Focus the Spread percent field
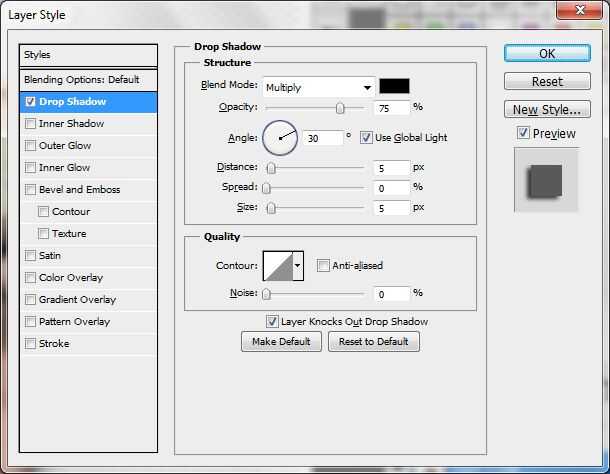The image size is (610, 474). click(x=392, y=188)
